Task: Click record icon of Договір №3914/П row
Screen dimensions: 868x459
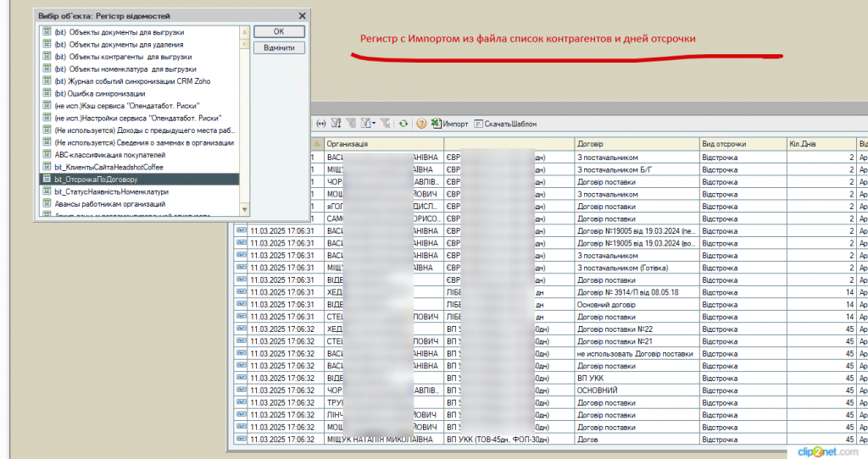Action: pyautogui.click(x=242, y=291)
